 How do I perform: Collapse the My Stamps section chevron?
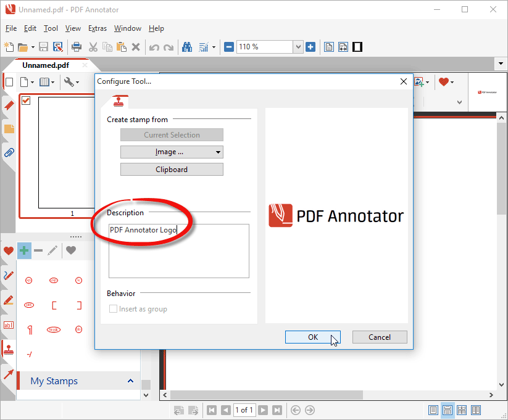pyautogui.click(x=131, y=381)
